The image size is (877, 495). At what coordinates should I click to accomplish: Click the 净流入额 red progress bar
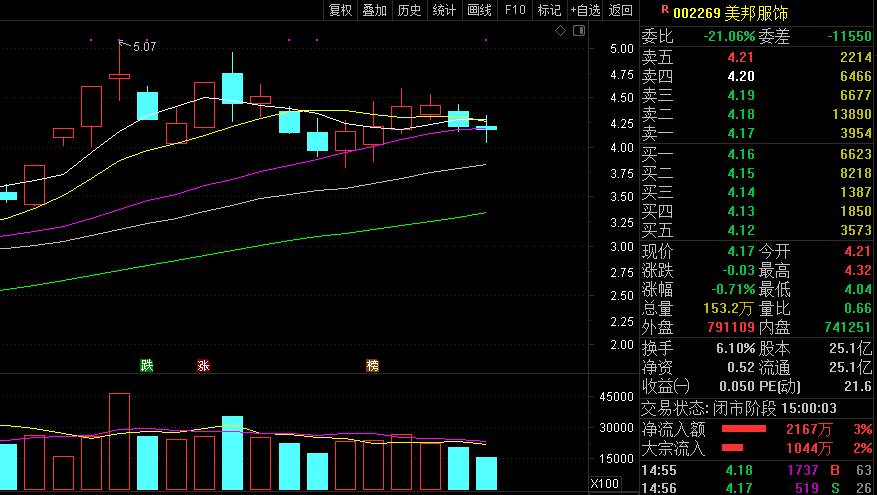click(x=743, y=429)
